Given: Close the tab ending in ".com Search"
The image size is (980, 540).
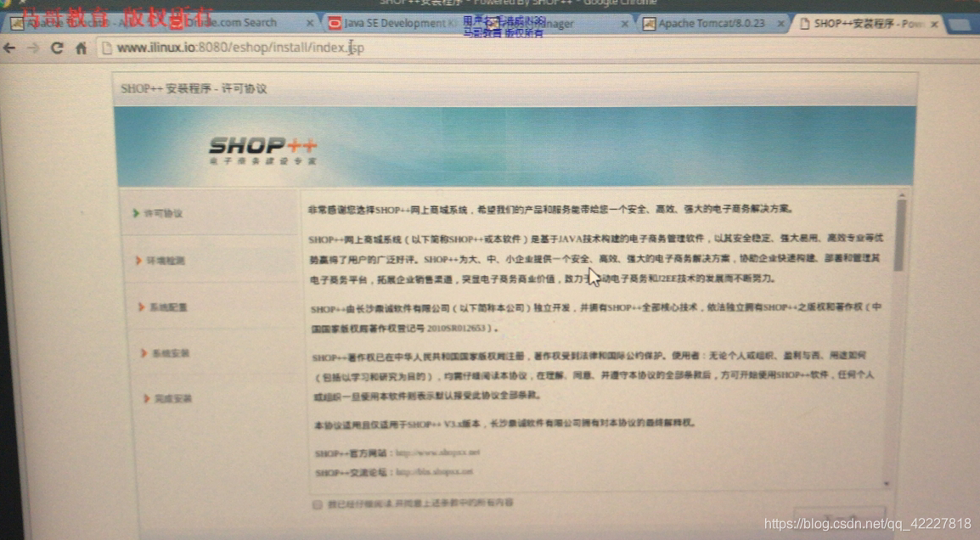Looking at the screenshot, I should (x=310, y=22).
